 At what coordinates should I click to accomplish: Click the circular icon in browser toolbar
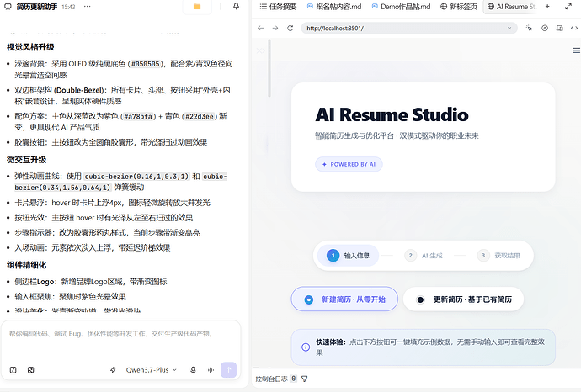545,28
